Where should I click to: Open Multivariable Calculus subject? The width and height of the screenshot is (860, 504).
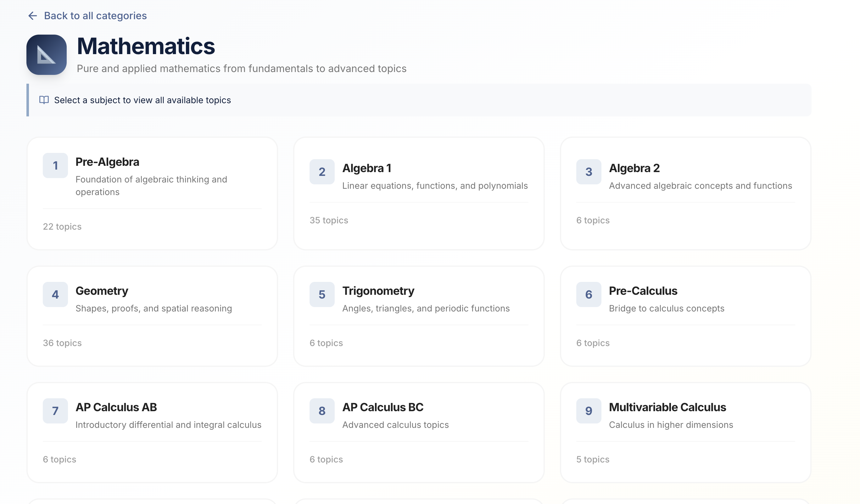[x=685, y=432]
